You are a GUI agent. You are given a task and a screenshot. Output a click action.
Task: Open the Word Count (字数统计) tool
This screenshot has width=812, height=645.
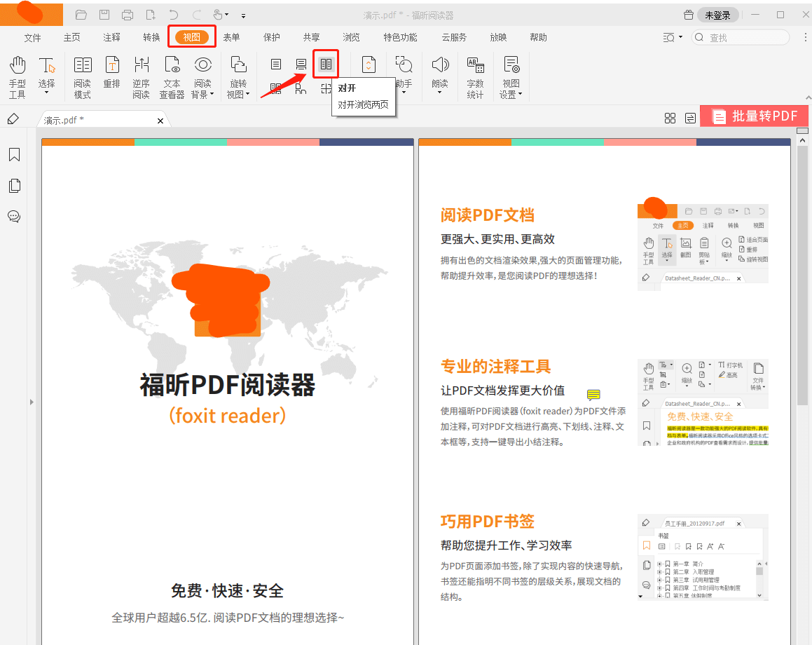(476, 77)
